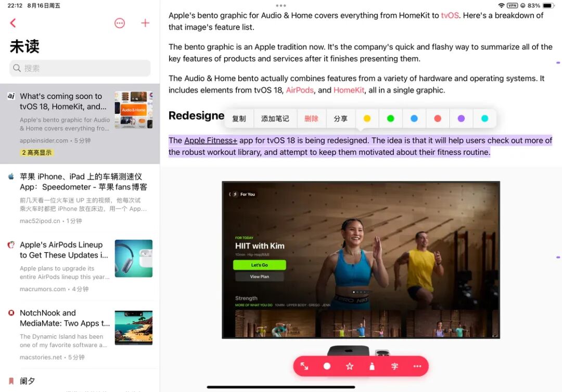This screenshot has height=392, width=562.
Task: Pick the blue highlight color
Action: 414,119
